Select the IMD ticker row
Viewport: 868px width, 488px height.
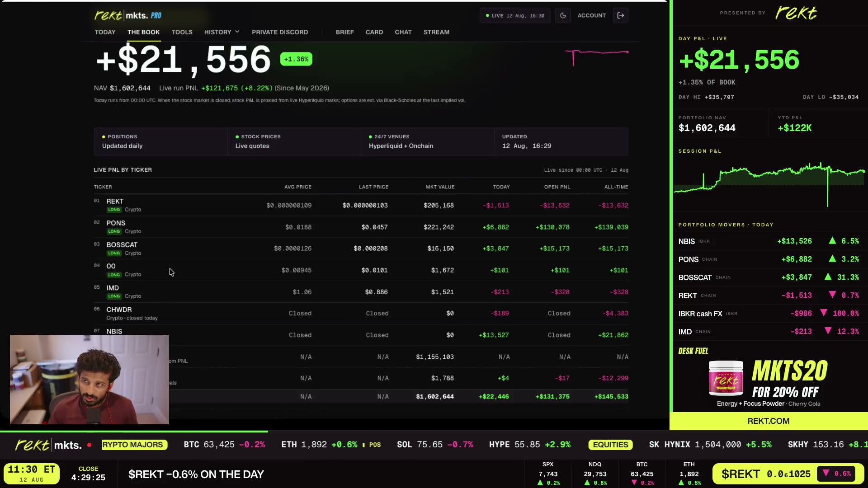coord(361,292)
